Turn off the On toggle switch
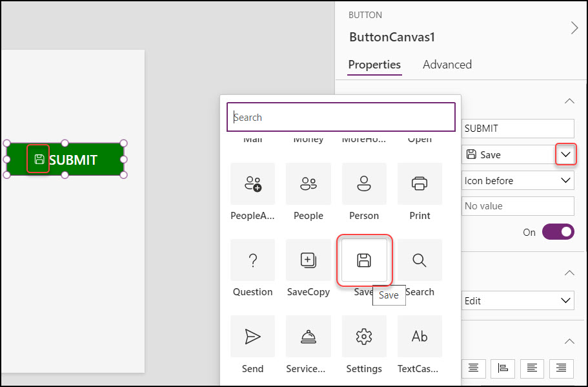The image size is (588, 387). (558, 232)
